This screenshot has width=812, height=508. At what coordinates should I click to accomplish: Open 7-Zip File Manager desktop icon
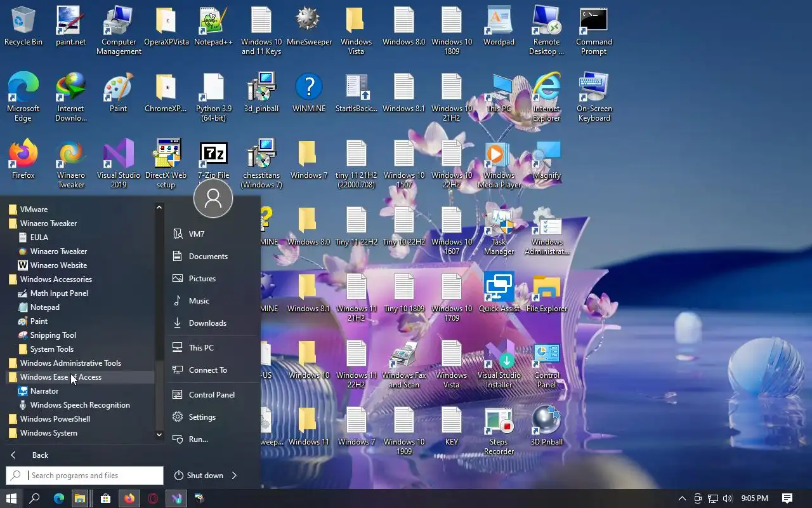click(x=213, y=159)
